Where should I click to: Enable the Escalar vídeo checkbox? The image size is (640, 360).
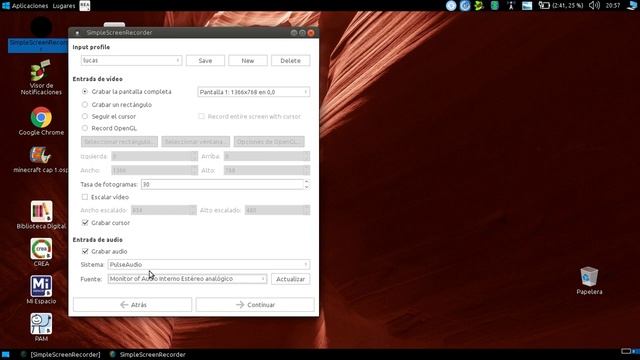click(x=85, y=197)
